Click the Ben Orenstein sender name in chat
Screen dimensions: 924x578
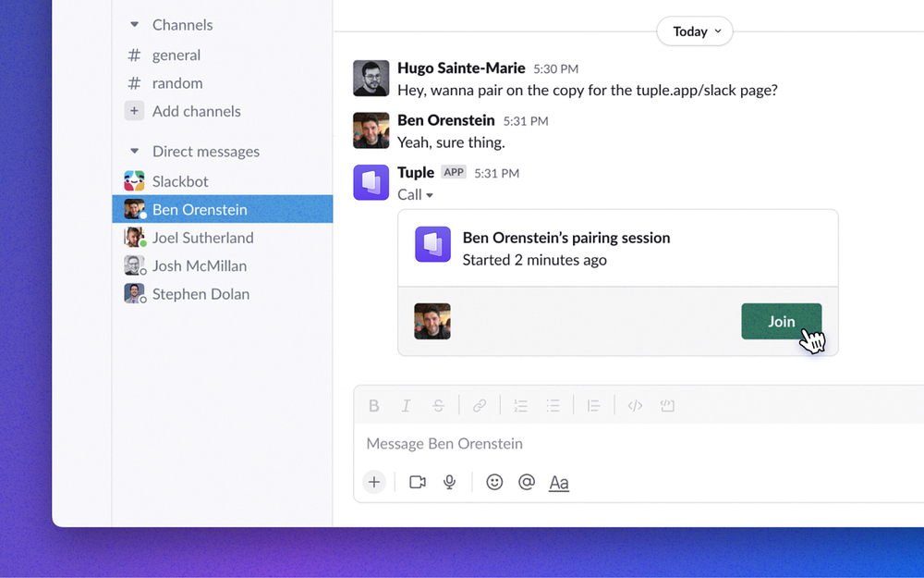pos(445,120)
